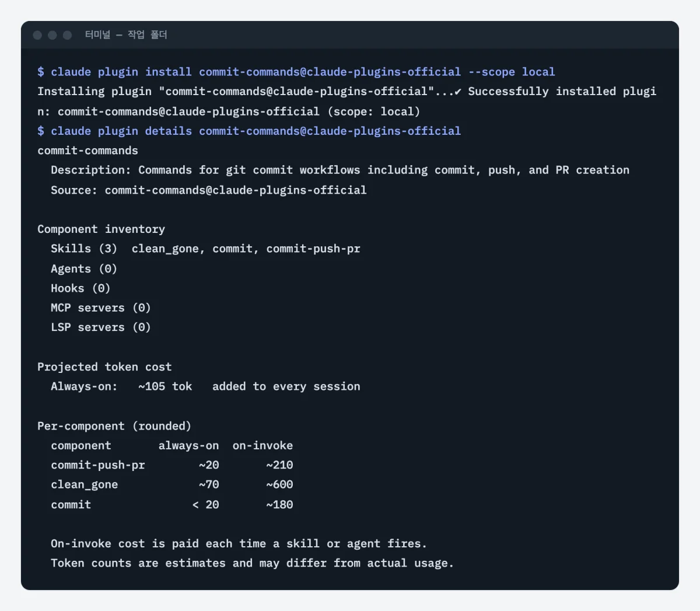Image resolution: width=700 pixels, height=611 pixels.
Task: Click the 'always-on' column header
Action: click(x=189, y=446)
